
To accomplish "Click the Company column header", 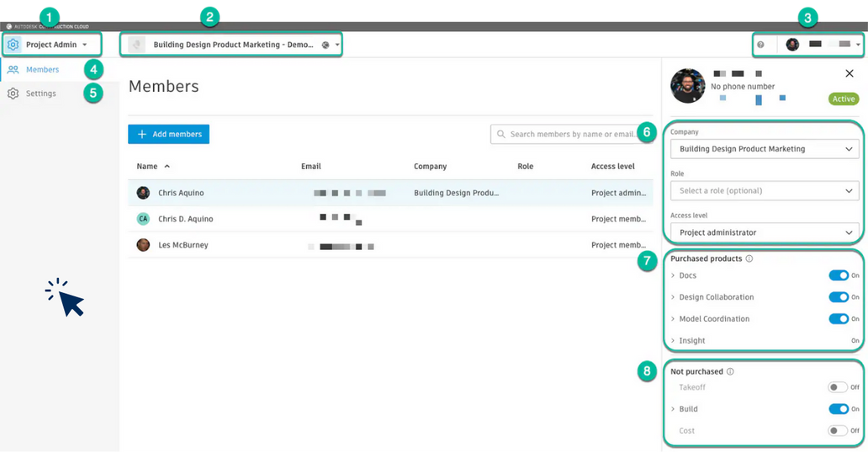I will tap(430, 167).
